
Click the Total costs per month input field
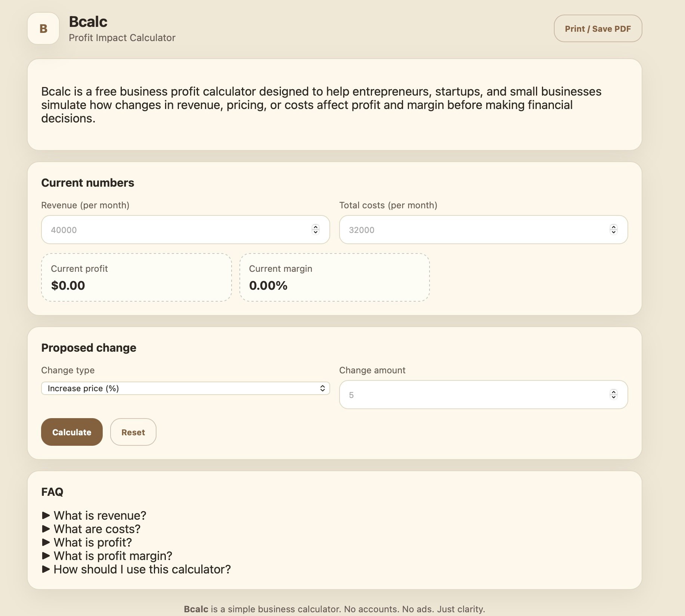tap(467, 230)
